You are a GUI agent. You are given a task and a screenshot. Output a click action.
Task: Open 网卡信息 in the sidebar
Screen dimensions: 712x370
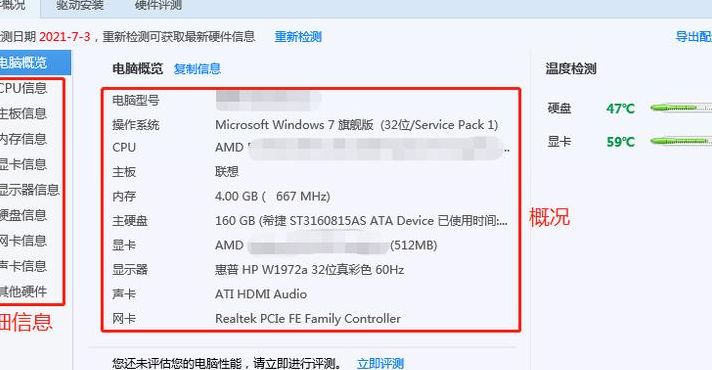click(x=23, y=240)
